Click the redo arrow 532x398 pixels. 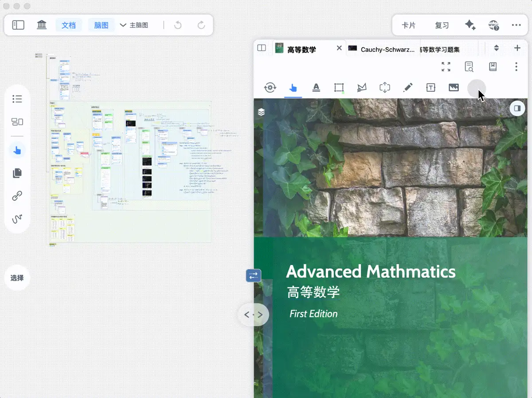tap(201, 25)
